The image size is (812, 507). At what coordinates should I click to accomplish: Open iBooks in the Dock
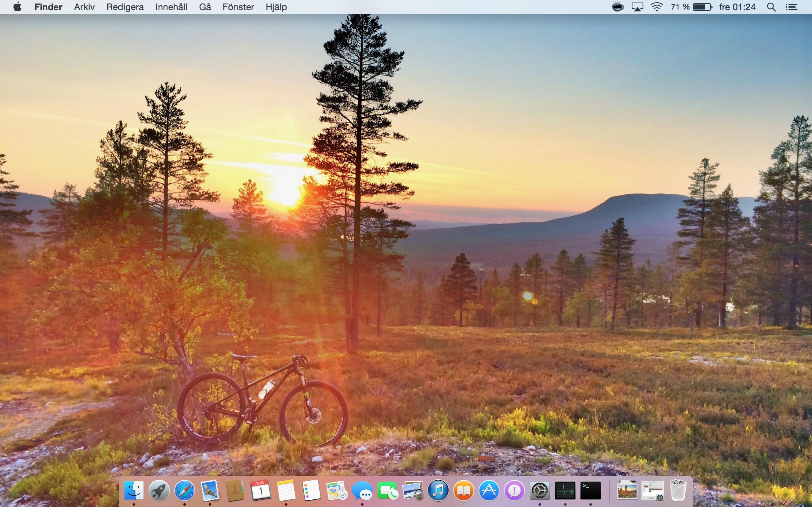pyautogui.click(x=463, y=491)
